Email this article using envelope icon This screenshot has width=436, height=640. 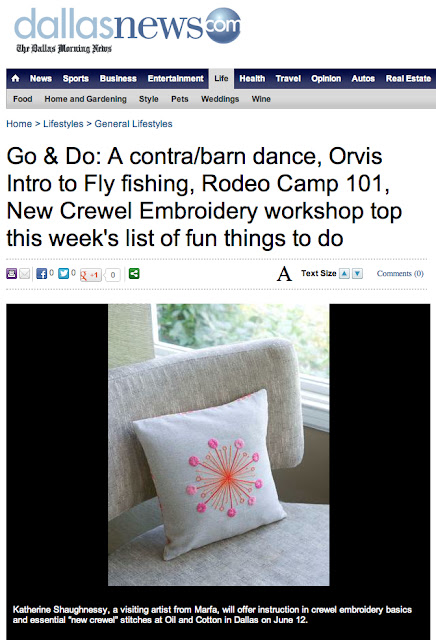click(24, 274)
